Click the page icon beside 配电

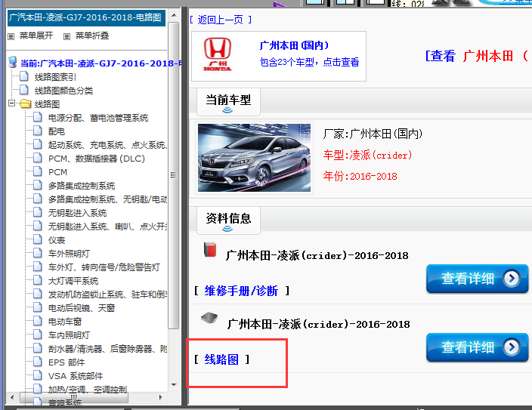[38, 131]
